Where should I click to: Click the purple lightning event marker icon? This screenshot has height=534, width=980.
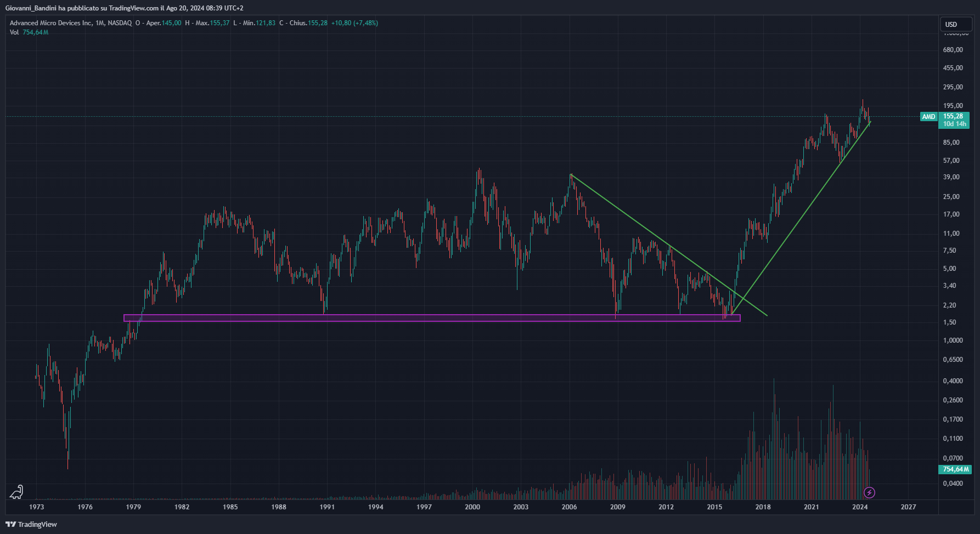pyautogui.click(x=869, y=492)
